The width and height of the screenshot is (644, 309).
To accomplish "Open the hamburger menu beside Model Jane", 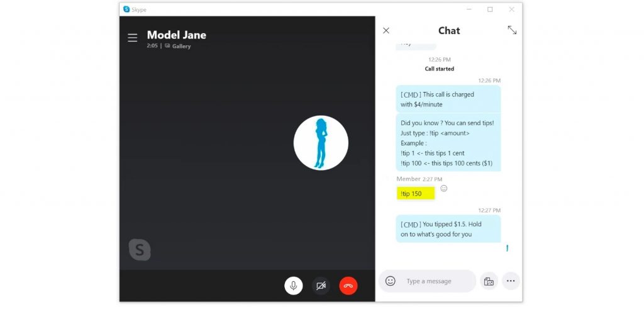I will pyautogui.click(x=132, y=38).
